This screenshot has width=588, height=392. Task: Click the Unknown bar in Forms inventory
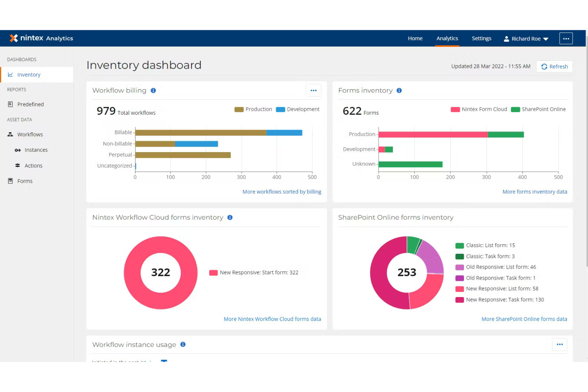pos(410,164)
